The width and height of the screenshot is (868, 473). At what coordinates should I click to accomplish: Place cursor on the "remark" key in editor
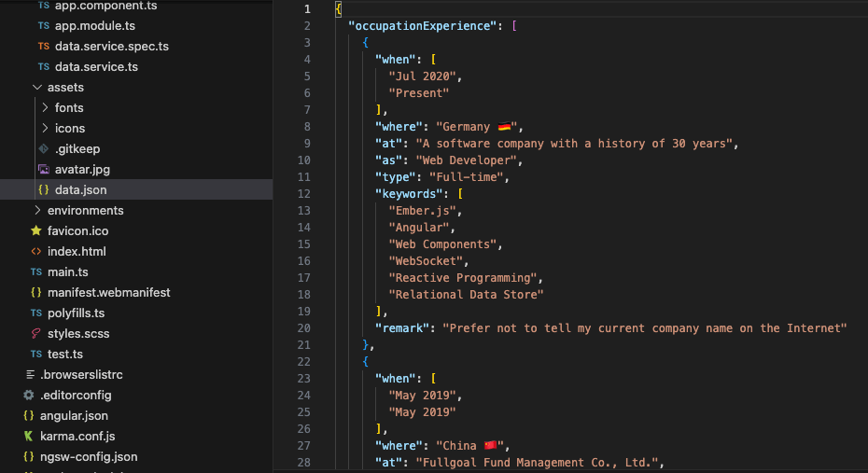point(403,328)
